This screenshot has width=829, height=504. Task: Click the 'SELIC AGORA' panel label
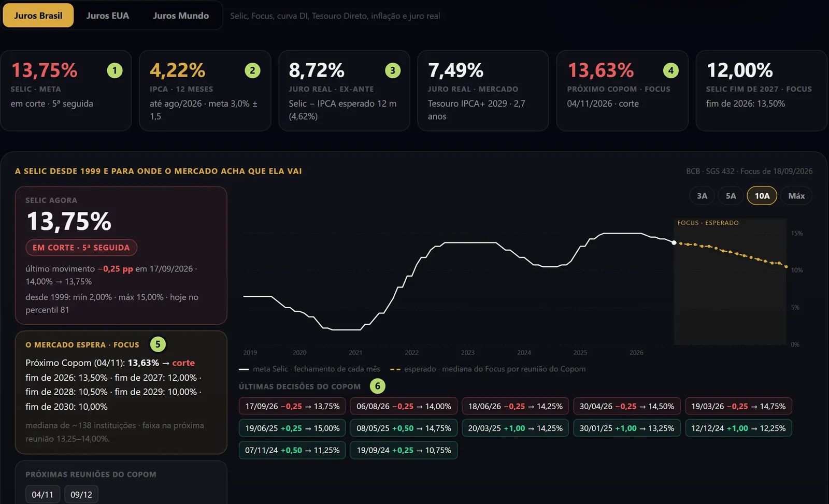51,200
